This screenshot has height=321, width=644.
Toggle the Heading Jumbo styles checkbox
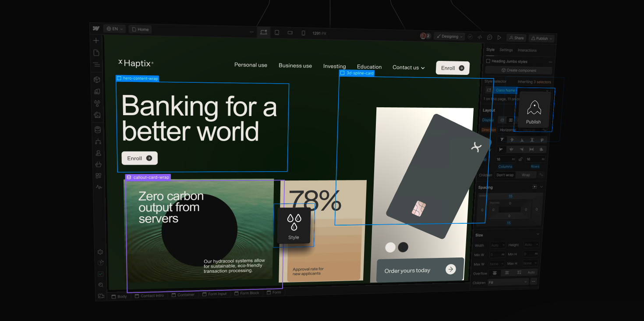coord(488,61)
